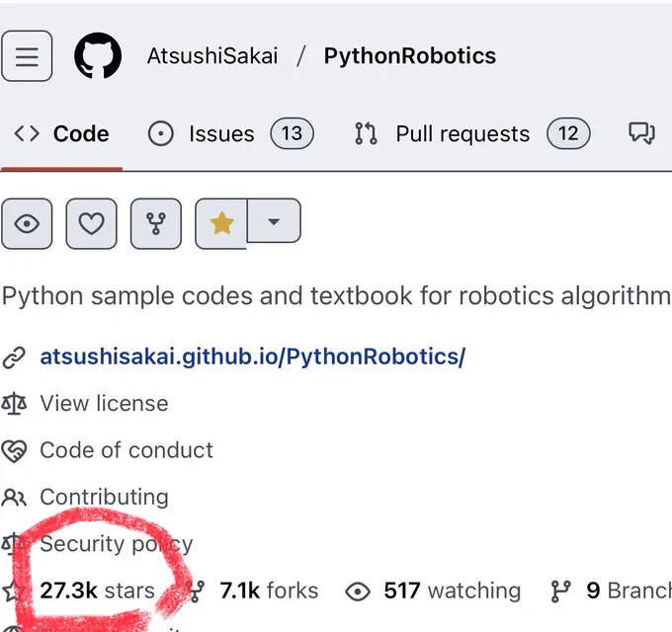The width and height of the screenshot is (672, 632).
Task: Open the AtsushiSakai owner link
Action: (x=212, y=56)
